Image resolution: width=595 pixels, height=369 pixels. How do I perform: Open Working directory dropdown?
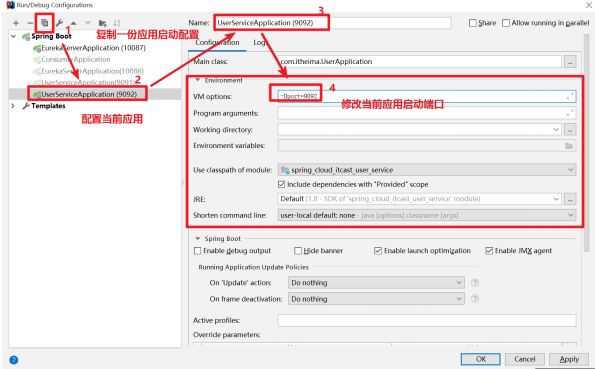pos(556,129)
